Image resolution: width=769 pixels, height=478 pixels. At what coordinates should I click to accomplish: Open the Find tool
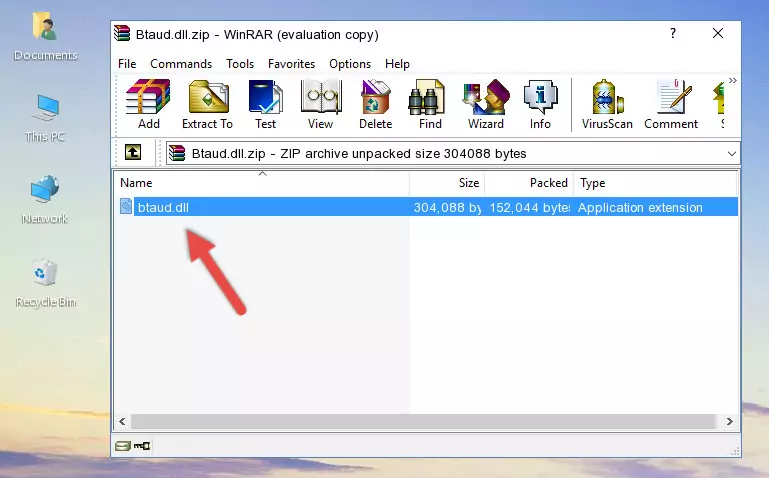pos(430,104)
